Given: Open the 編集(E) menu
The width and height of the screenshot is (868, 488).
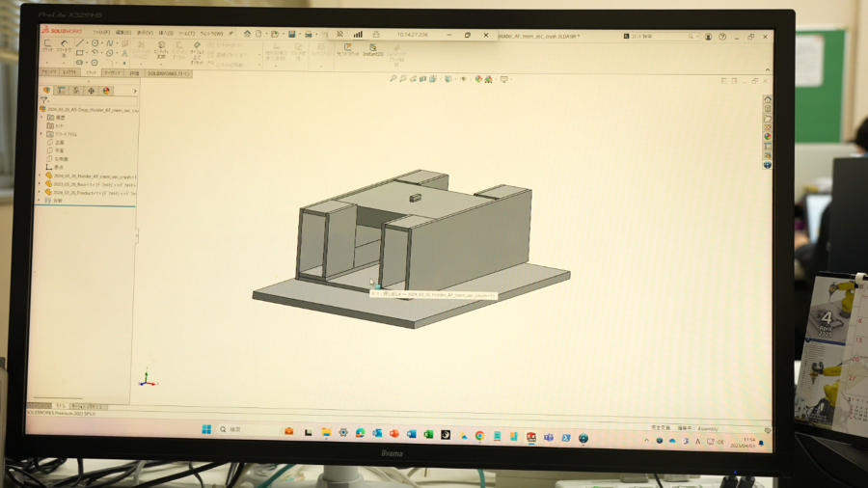Looking at the screenshot, I should point(123,32).
